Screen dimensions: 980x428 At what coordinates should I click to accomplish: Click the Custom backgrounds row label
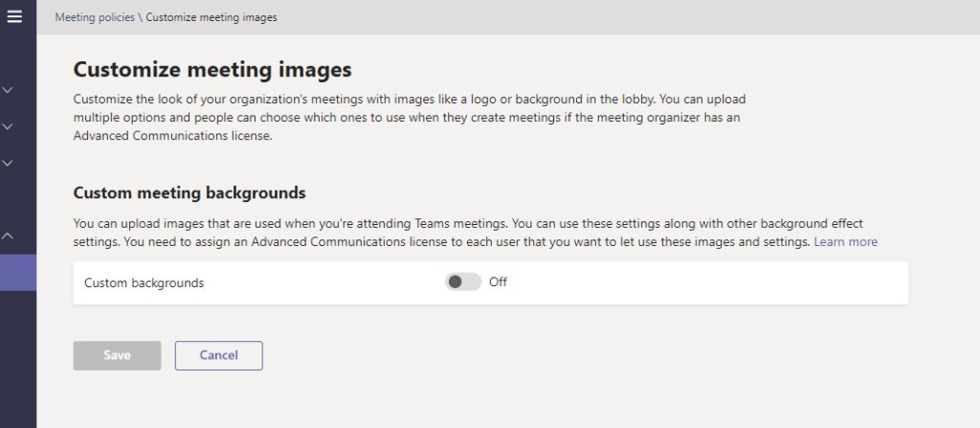click(144, 283)
